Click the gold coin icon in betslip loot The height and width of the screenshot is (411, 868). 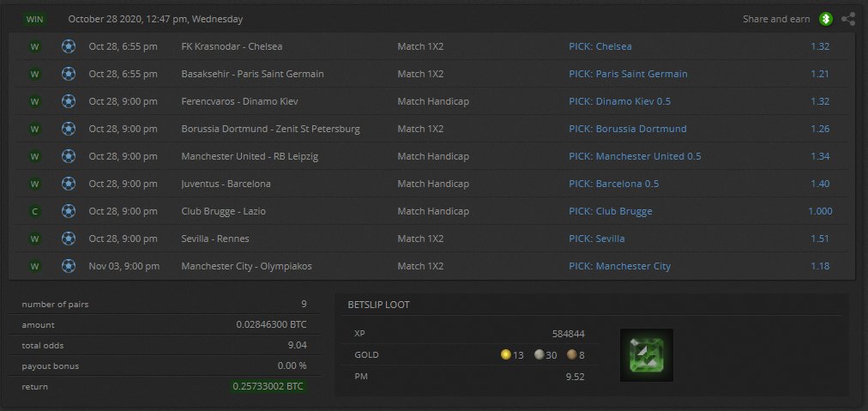(x=505, y=354)
